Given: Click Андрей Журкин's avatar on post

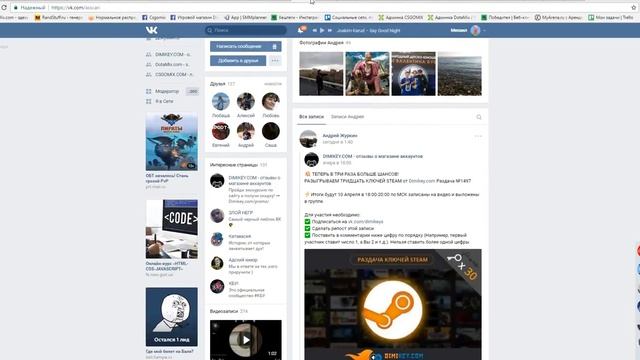Looking at the screenshot, I should coord(308,139).
